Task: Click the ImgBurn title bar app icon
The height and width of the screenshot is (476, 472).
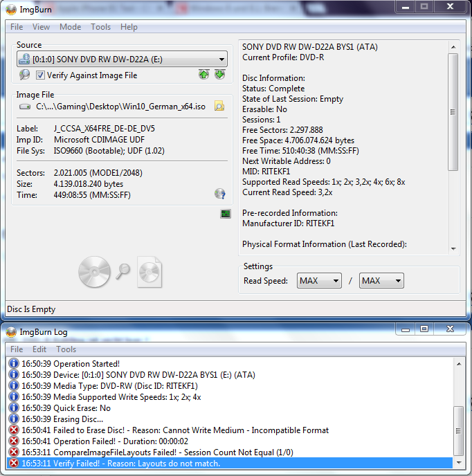Action: pos(11,10)
